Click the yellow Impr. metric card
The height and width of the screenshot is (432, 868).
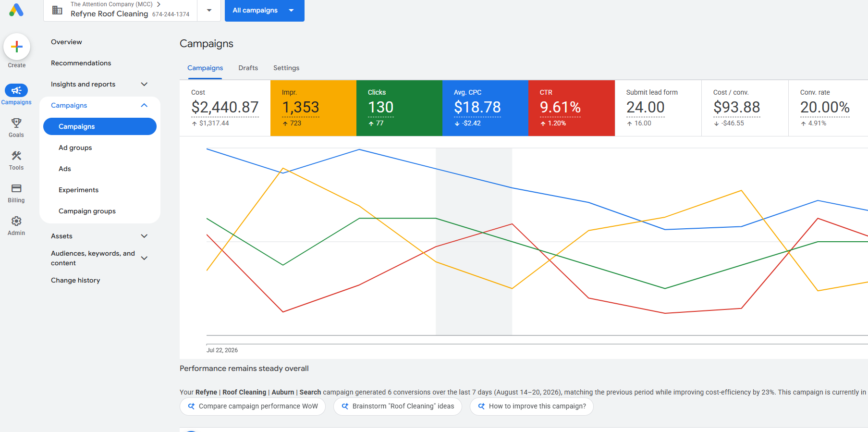[313, 108]
